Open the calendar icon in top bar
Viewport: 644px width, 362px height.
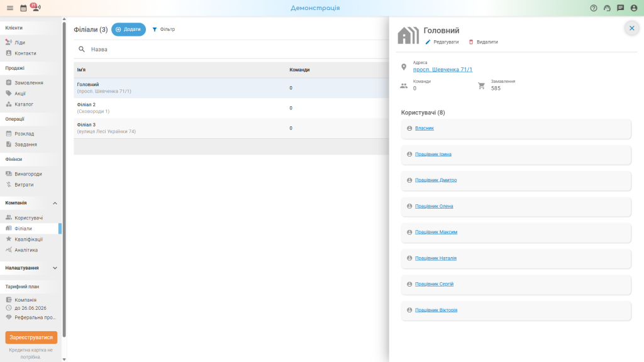click(23, 8)
